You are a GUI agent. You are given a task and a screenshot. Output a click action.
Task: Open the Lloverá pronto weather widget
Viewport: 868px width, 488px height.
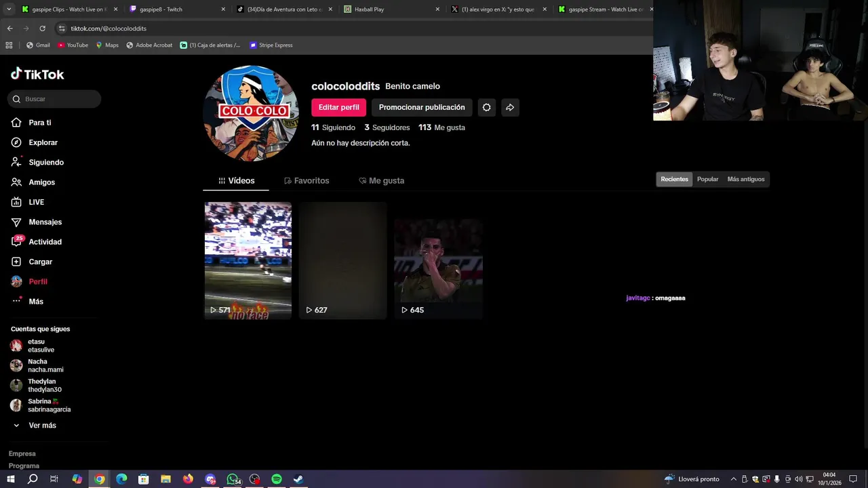[x=692, y=479]
